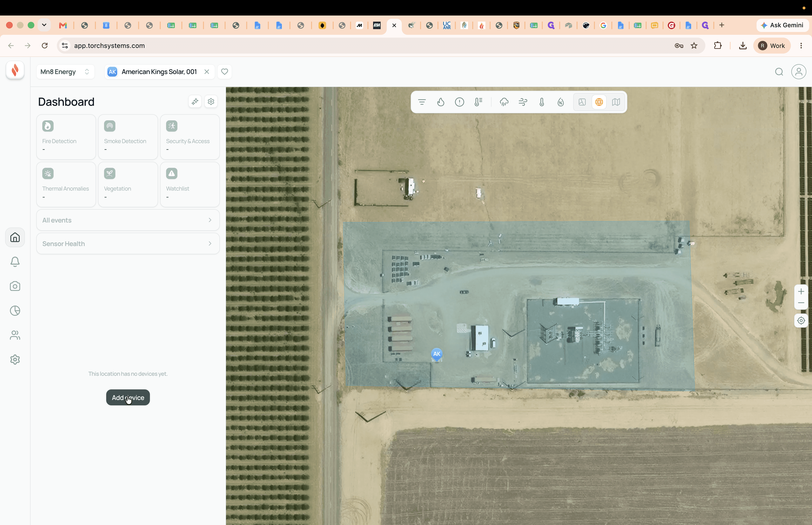This screenshot has width=812, height=525.
Task: Toggle the thermal readings thermometer-list icon
Action: coord(478,102)
